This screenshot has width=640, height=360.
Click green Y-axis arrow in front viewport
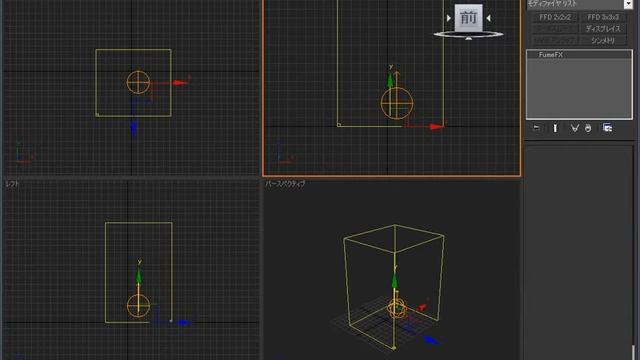point(391,79)
